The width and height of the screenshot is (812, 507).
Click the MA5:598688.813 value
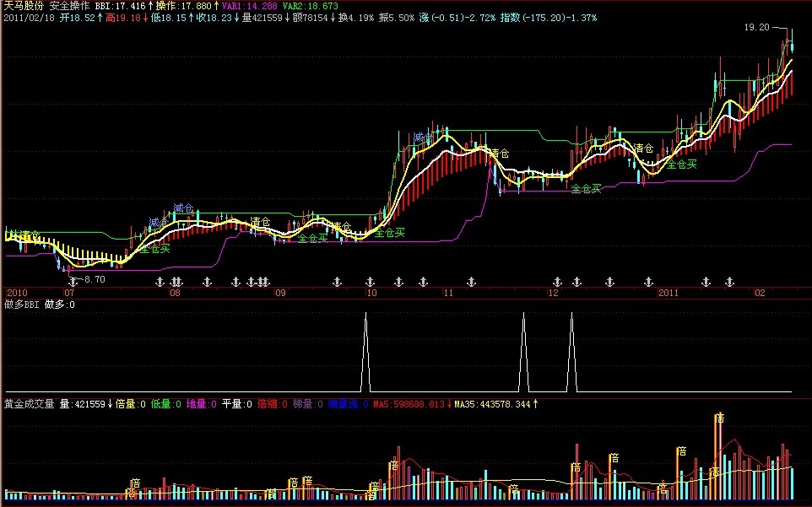click(409, 404)
